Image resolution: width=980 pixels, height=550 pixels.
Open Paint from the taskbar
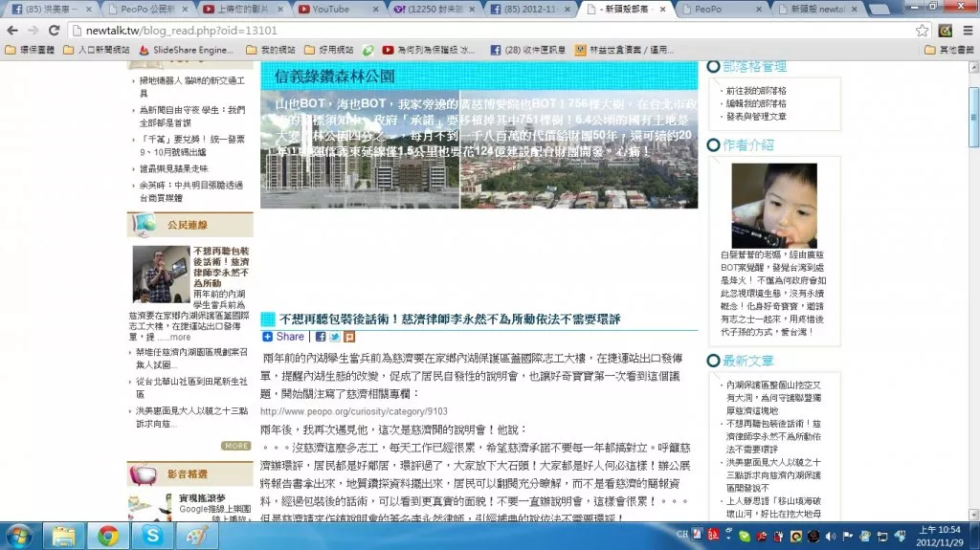(197, 537)
